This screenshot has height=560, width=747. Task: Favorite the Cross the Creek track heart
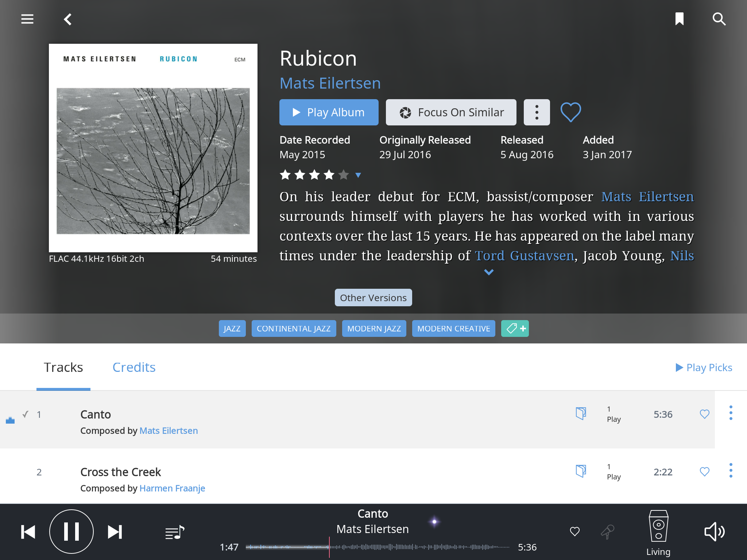(704, 471)
